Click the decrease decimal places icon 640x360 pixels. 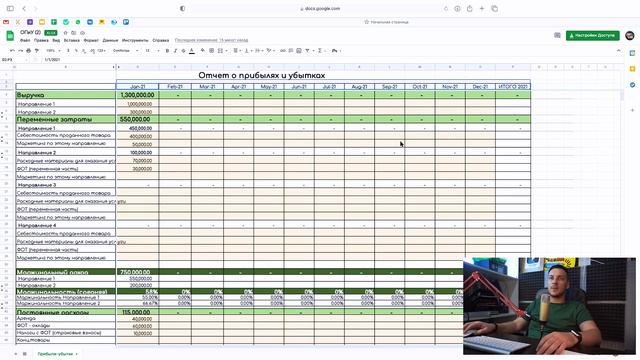[x=84, y=51]
